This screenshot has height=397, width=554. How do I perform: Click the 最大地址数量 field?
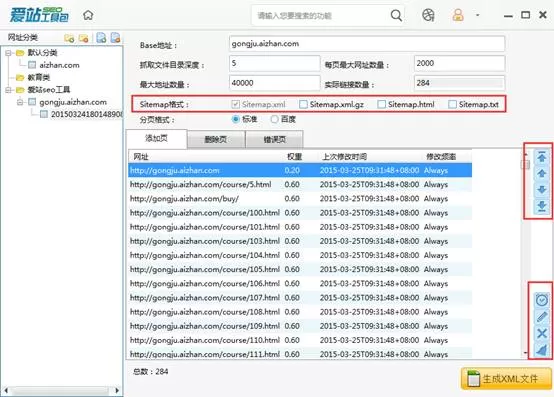coord(275,83)
